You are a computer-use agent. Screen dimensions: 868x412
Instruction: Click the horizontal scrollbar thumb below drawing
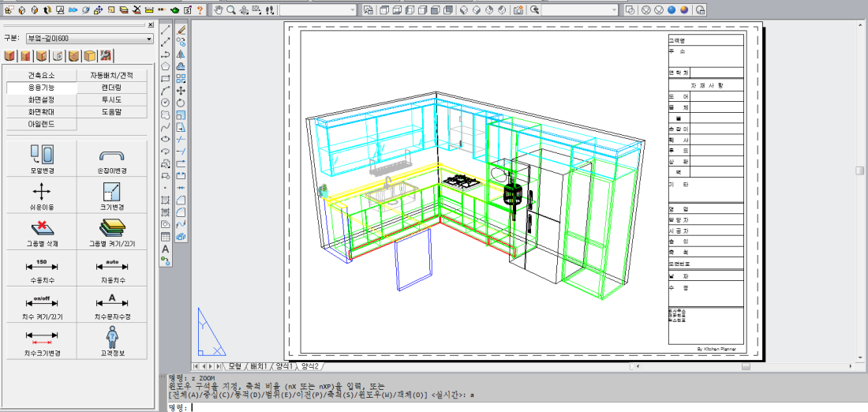tap(746, 366)
